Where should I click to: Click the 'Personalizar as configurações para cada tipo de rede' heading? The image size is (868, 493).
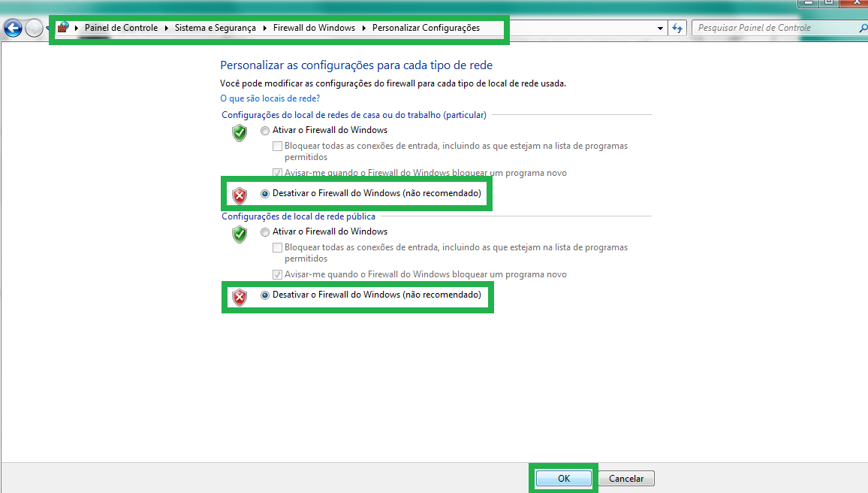357,65
